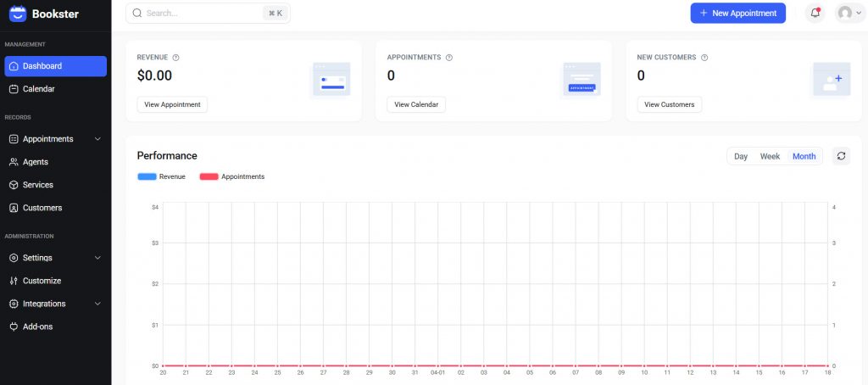
Task: Switch the chart to Week view
Action: (770, 156)
